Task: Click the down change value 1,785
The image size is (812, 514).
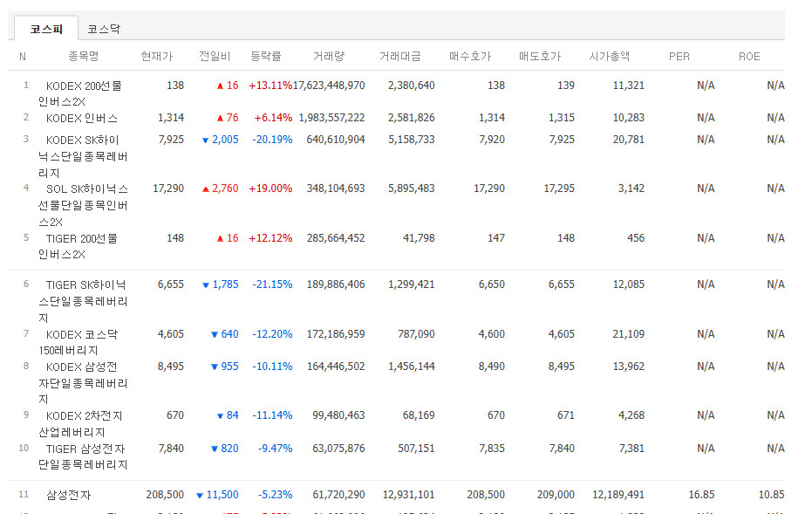Action: pyautogui.click(x=225, y=284)
